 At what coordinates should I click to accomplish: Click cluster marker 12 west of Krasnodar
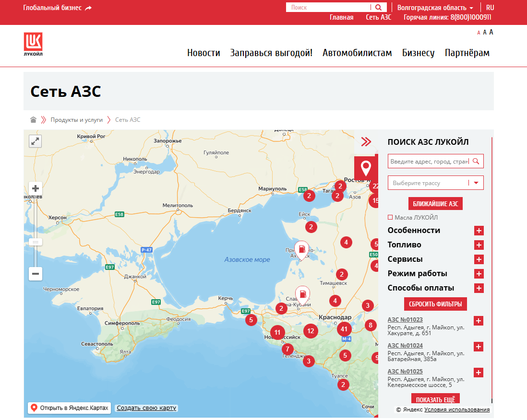pos(311,331)
